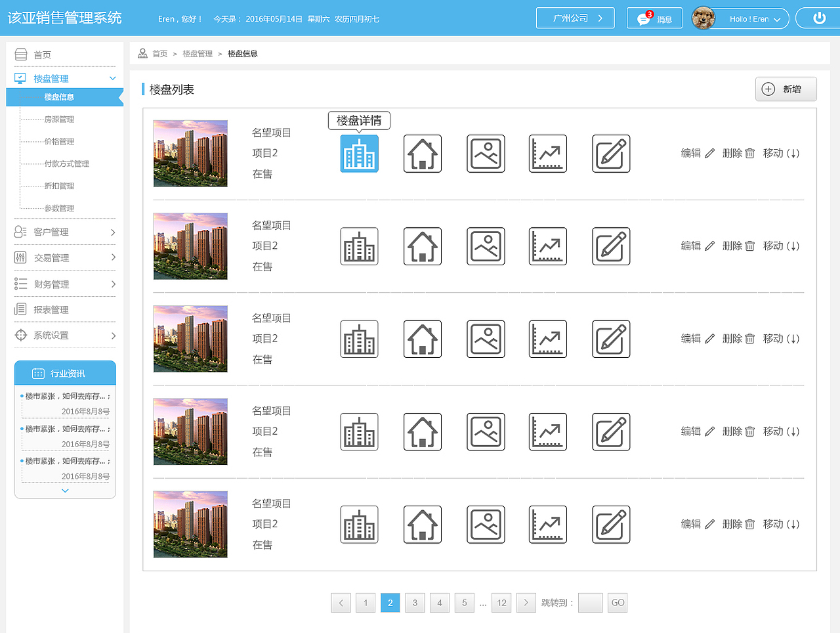Click the Eren user avatar

click(x=703, y=18)
